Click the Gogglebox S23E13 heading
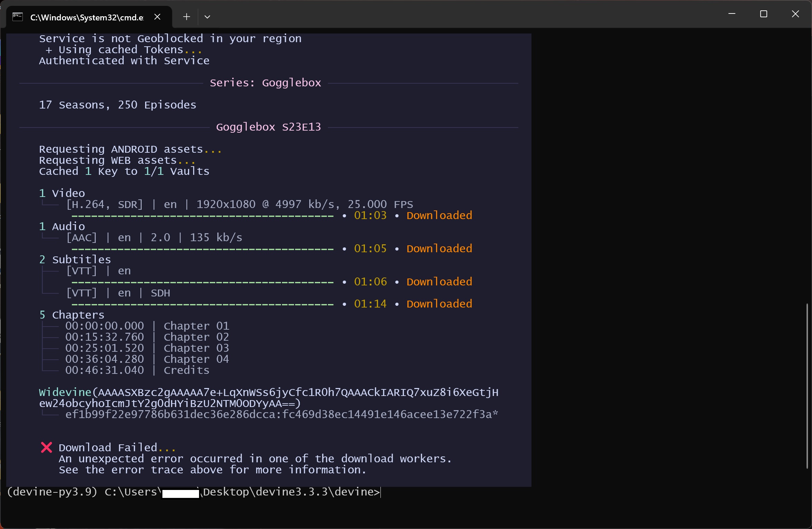Screen dimensions: 812x529 pyautogui.click(x=268, y=127)
